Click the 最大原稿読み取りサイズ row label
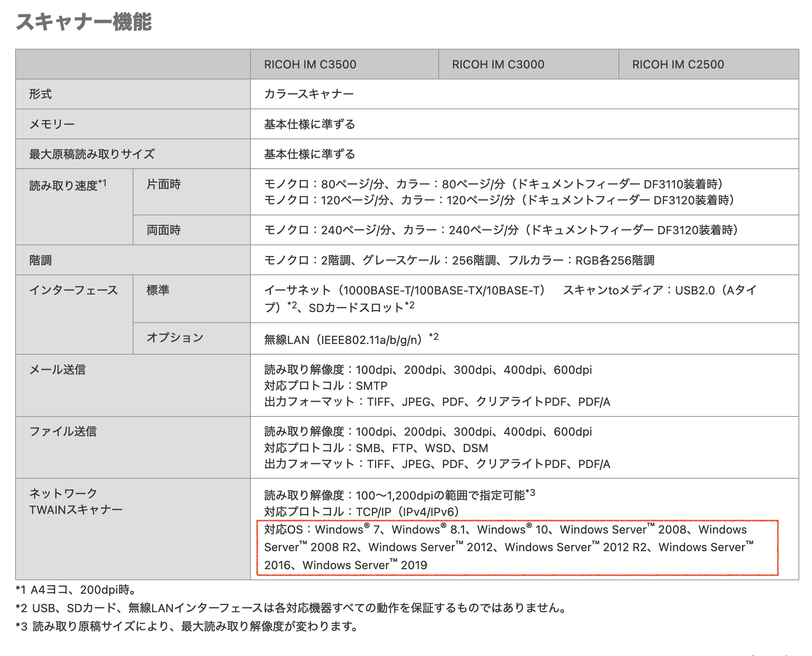This screenshot has height=656, width=812. (x=92, y=154)
